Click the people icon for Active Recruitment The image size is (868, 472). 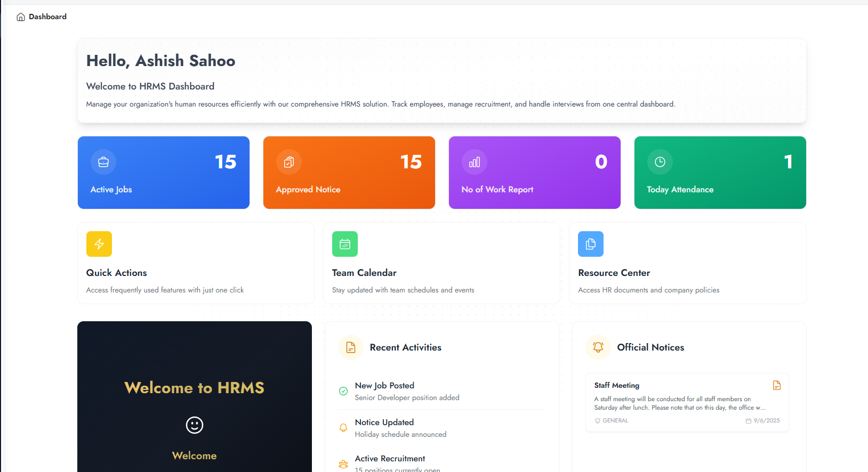(x=343, y=465)
